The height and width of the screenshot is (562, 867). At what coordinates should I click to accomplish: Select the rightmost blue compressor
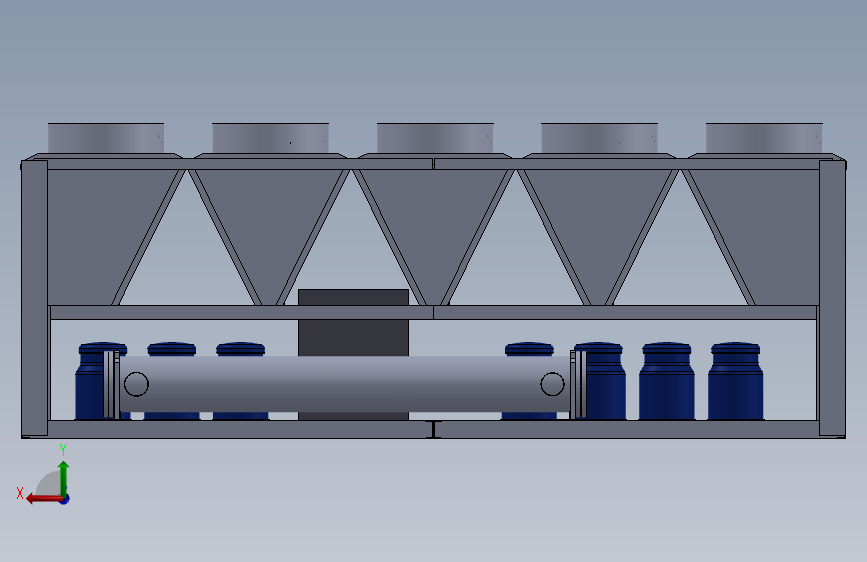coord(735,381)
